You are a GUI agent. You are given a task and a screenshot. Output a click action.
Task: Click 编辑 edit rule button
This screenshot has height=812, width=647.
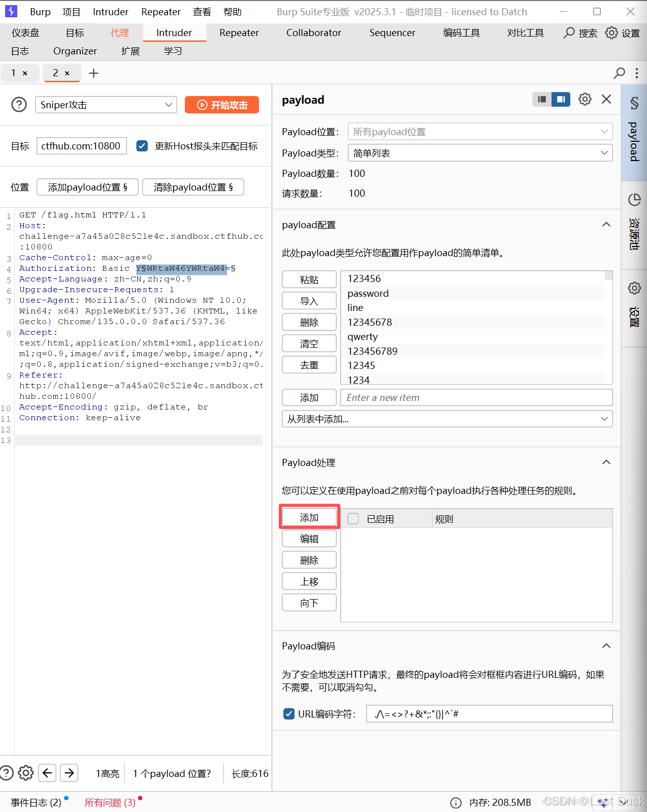[309, 539]
